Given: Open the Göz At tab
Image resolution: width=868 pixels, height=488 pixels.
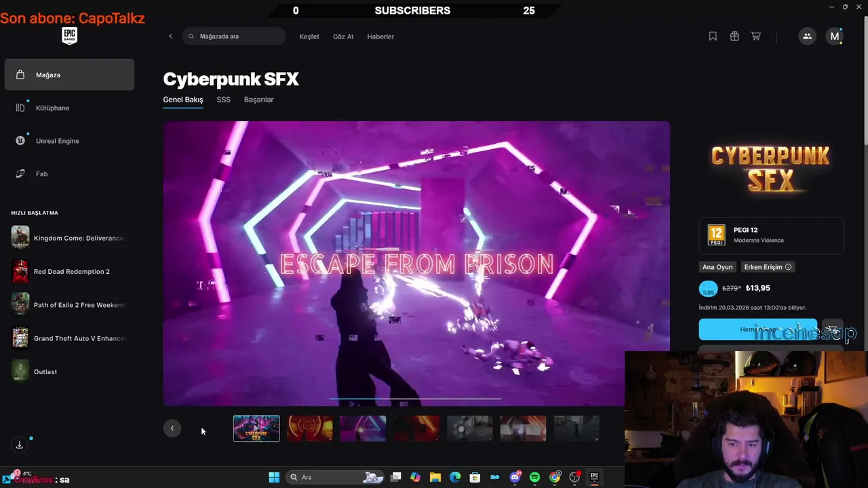Looking at the screenshot, I should point(343,37).
